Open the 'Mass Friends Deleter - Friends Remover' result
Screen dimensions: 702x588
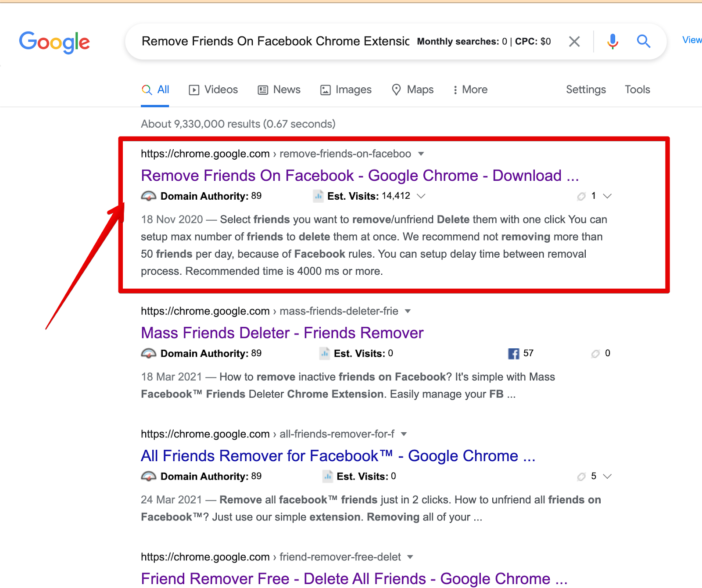pos(282,333)
